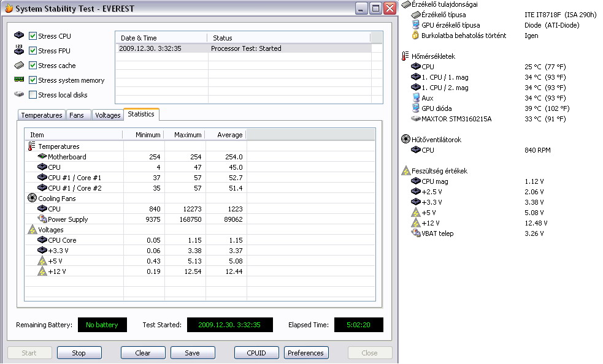Open the Voltages tab

pos(108,115)
